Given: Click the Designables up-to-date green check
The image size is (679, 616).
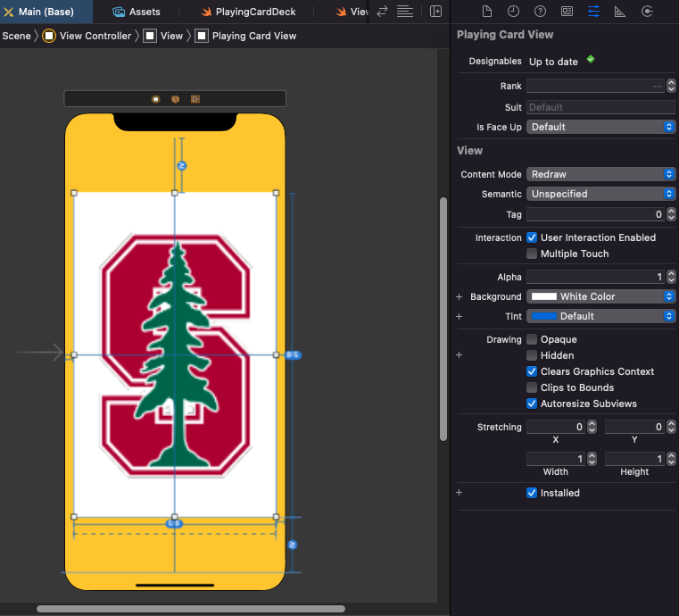Looking at the screenshot, I should pos(591,59).
